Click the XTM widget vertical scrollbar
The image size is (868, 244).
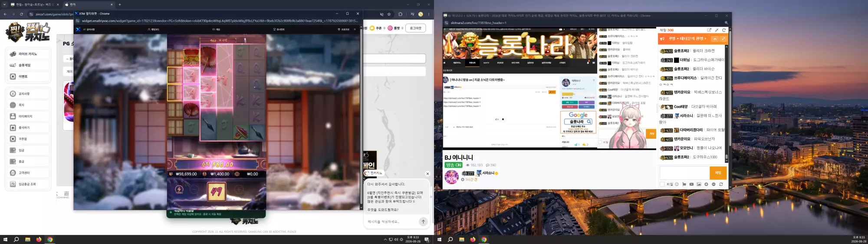click(361, 117)
